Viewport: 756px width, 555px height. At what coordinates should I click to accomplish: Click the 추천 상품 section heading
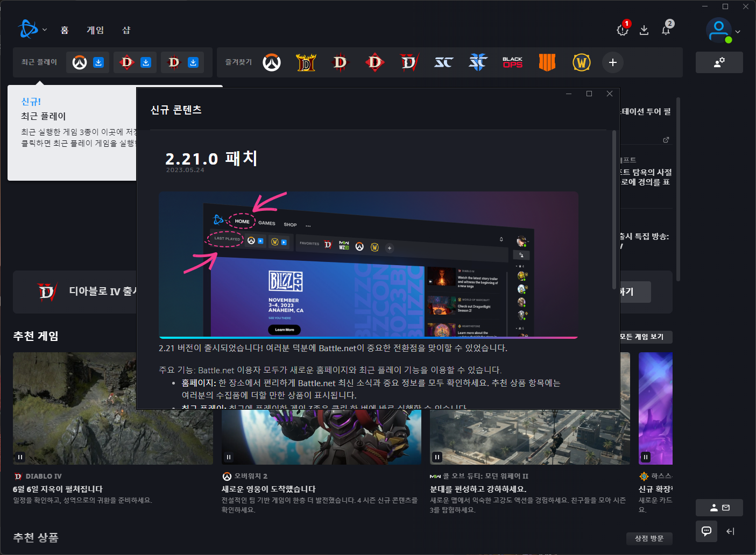coord(36,538)
